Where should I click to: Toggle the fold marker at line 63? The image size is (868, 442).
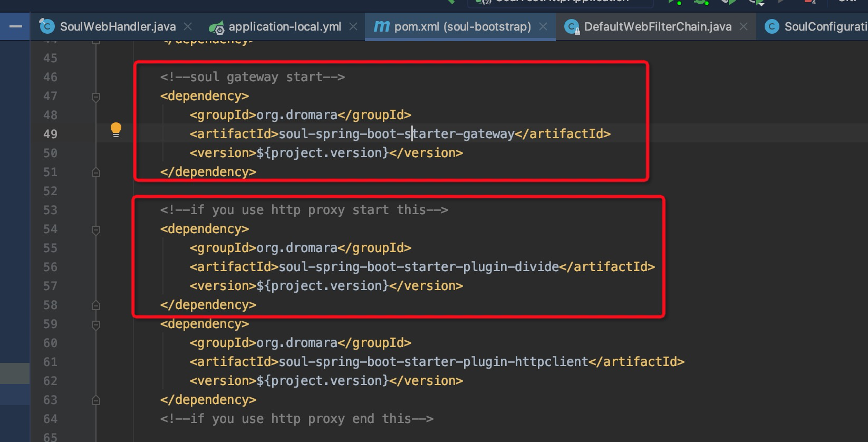tap(96, 400)
